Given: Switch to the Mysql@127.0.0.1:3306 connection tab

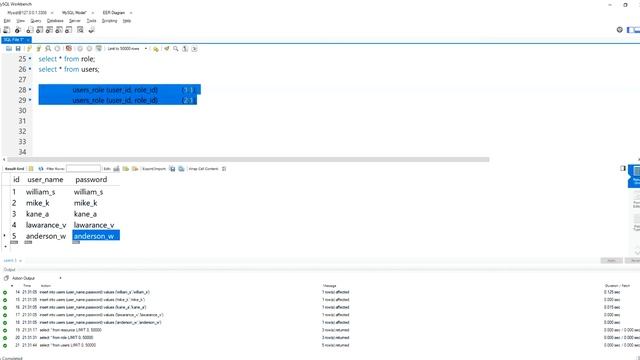Looking at the screenshot, I should coord(27,13).
